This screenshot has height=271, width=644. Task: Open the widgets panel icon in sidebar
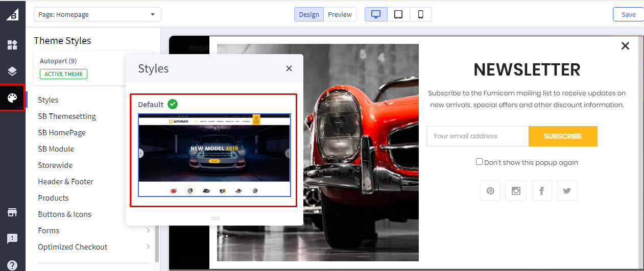[12, 45]
